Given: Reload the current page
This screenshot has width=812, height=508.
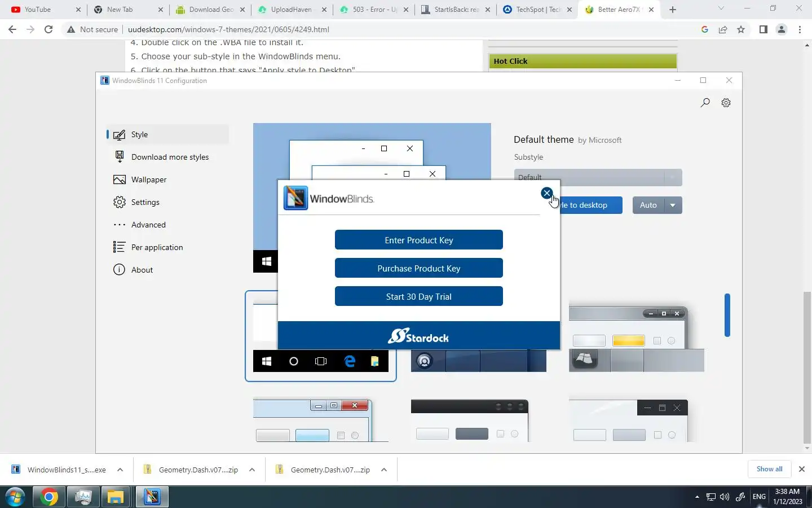Looking at the screenshot, I should [x=48, y=29].
